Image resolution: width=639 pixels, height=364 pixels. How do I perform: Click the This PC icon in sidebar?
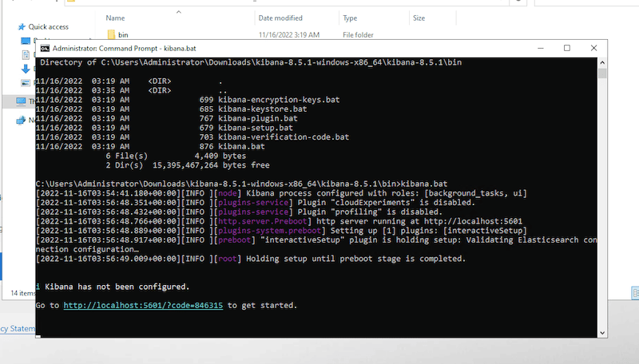point(21,101)
